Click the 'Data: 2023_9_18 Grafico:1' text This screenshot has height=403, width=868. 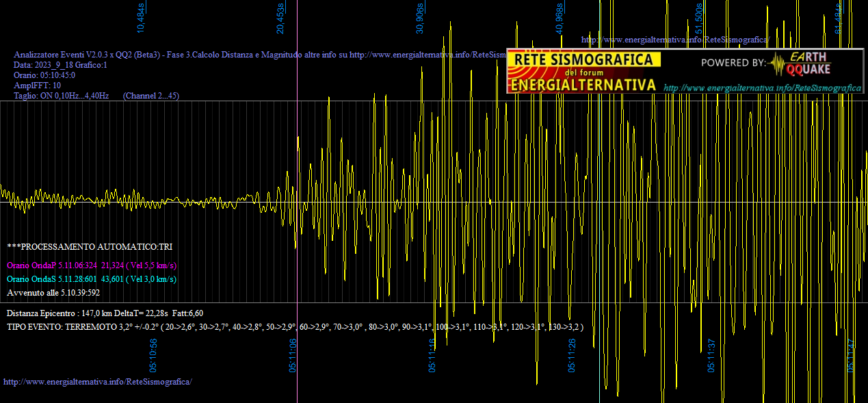pos(60,65)
